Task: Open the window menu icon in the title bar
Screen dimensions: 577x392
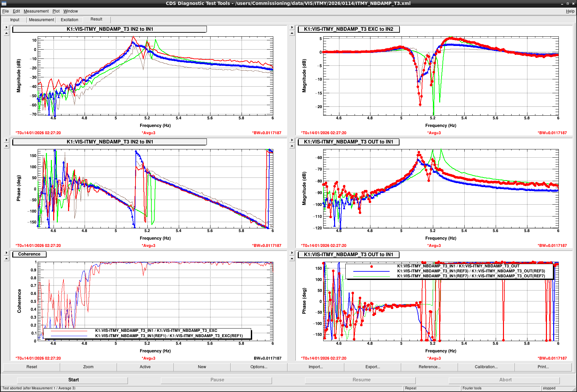Action: pos(4,3)
